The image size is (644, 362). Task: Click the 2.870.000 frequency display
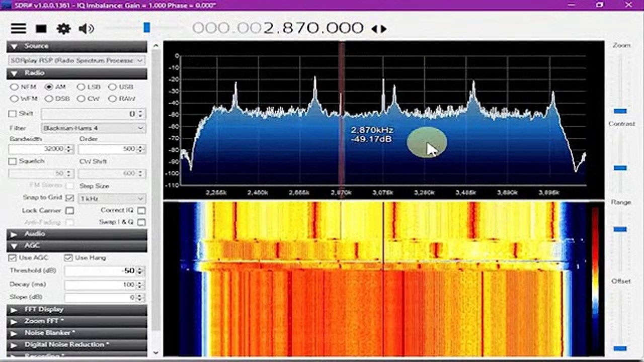click(313, 28)
